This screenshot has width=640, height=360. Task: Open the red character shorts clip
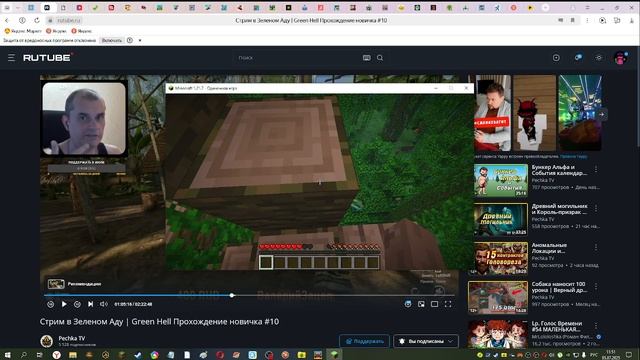point(534,113)
